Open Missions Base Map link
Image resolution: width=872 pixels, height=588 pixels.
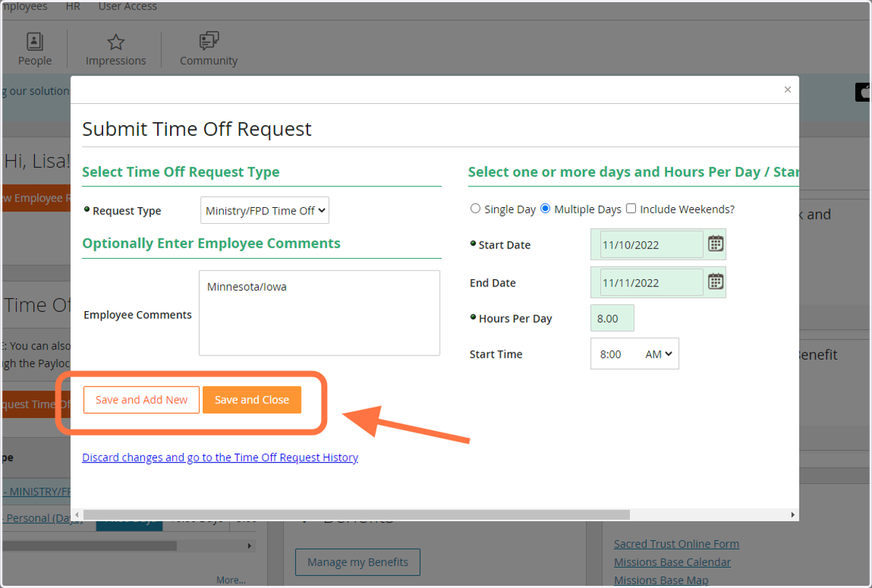click(661, 580)
